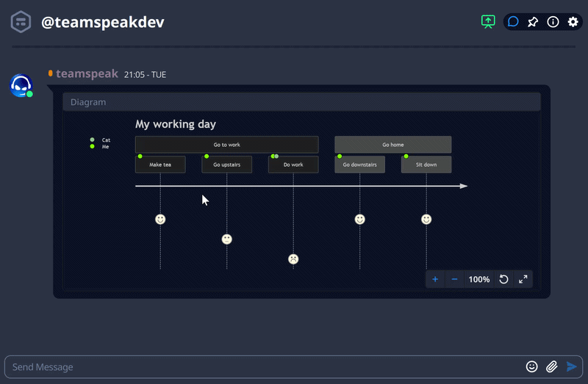Expand diagram to fullscreen
This screenshot has width=588, height=384.
pos(523,279)
